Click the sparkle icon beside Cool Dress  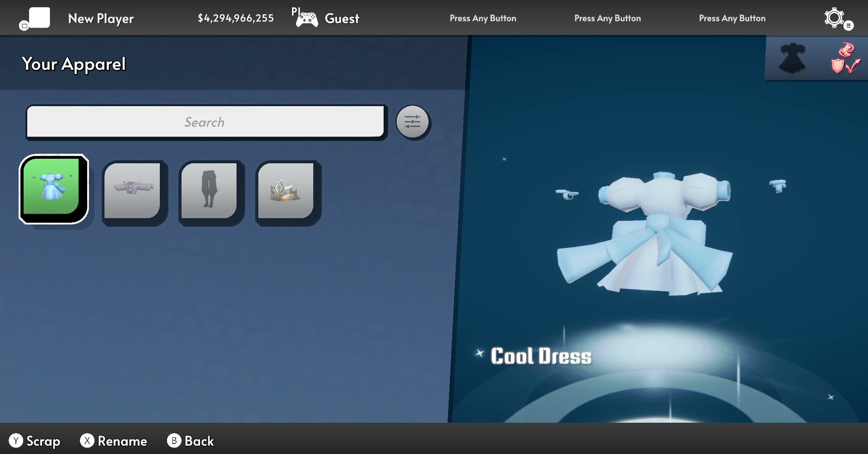[480, 354]
